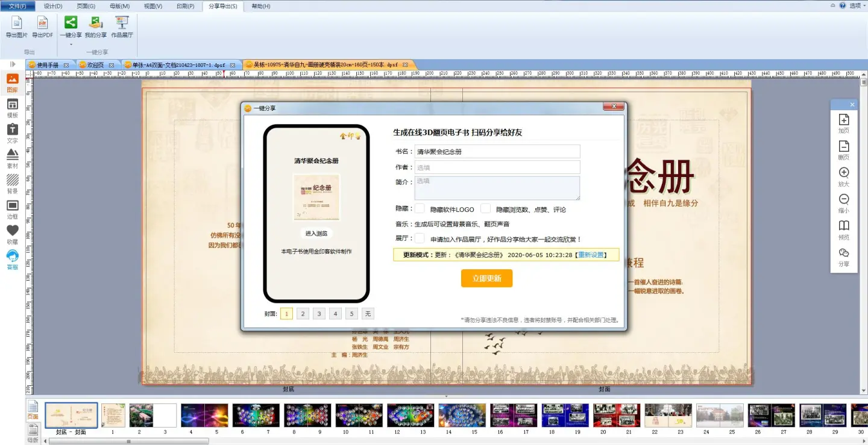Viewport: 868px width, 445px height.
Task: Switch to the 使用手册 document tab
Action: [x=48, y=65]
